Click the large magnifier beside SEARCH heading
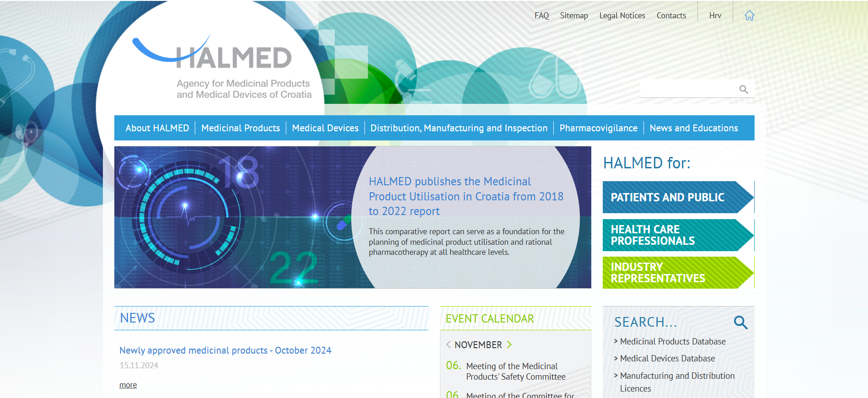Image resolution: width=868 pixels, height=398 pixels. 740,323
